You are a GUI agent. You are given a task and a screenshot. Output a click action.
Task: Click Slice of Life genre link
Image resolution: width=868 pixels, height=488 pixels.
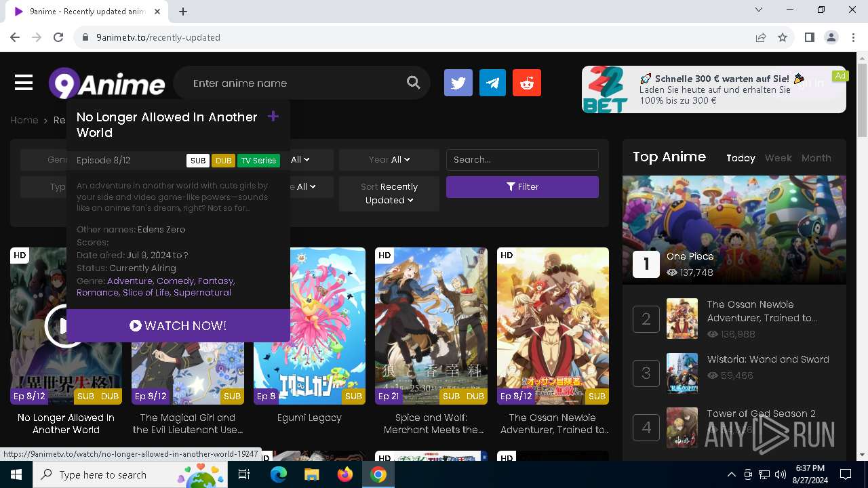(x=146, y=293)
